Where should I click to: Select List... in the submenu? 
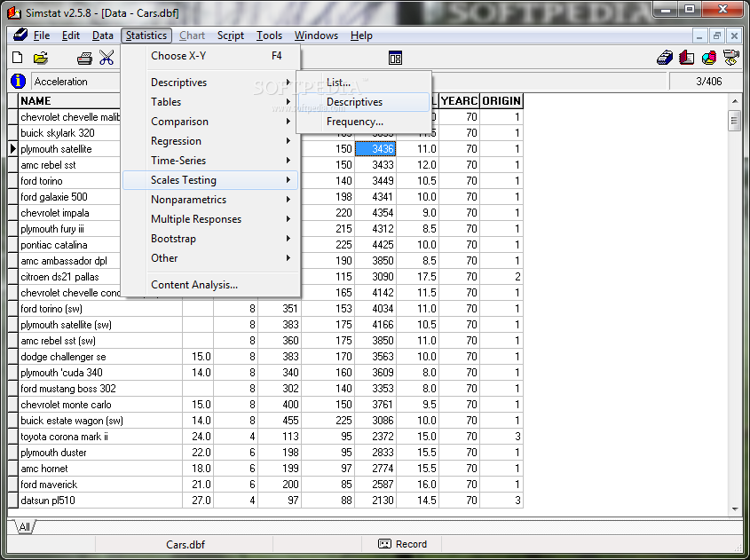coord(364,83)
